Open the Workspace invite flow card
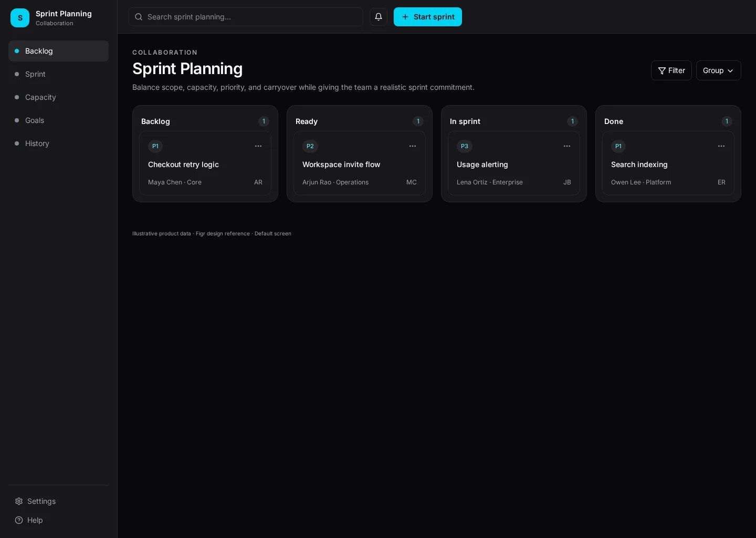The image size is (756, 538). (x=360, y=163)
